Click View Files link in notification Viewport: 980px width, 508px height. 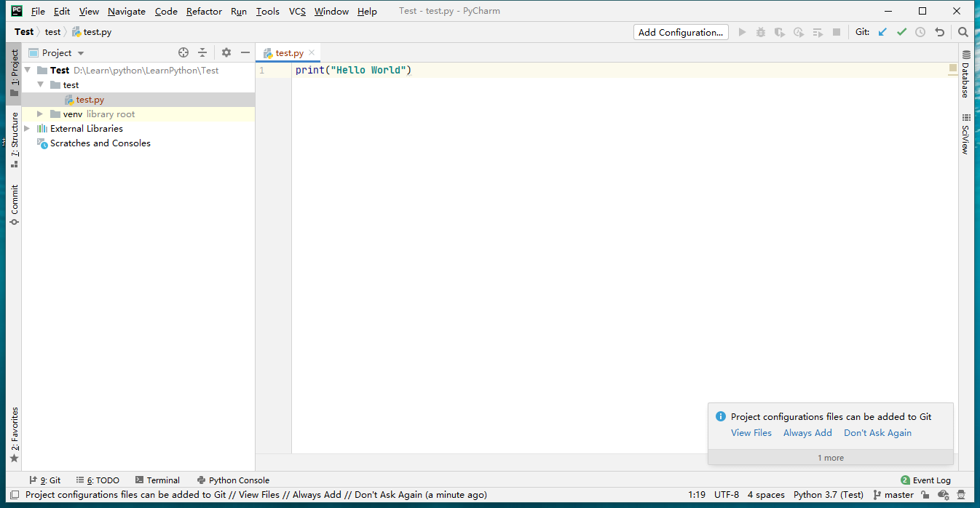(751, 433)
